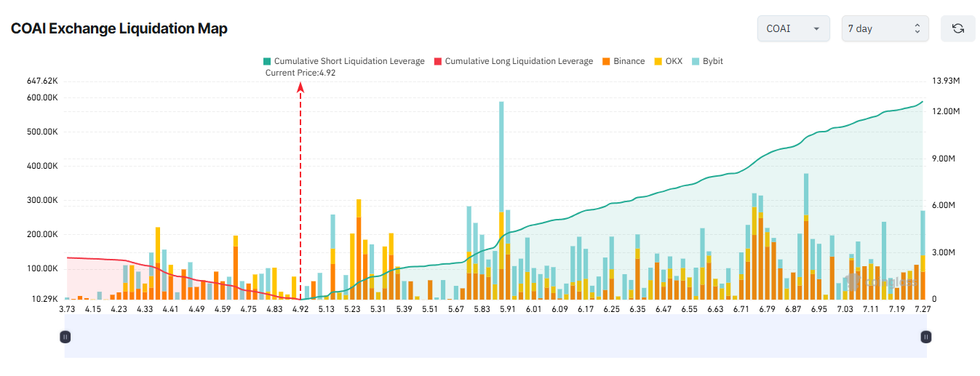Click the COAI Exchange Liquidation Map title
The width and height of the screenshot is (980, 376).
(x=119, y=29)
